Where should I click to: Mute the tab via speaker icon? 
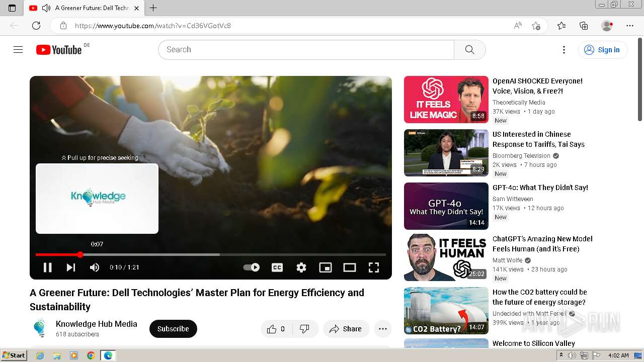(46, 8)
